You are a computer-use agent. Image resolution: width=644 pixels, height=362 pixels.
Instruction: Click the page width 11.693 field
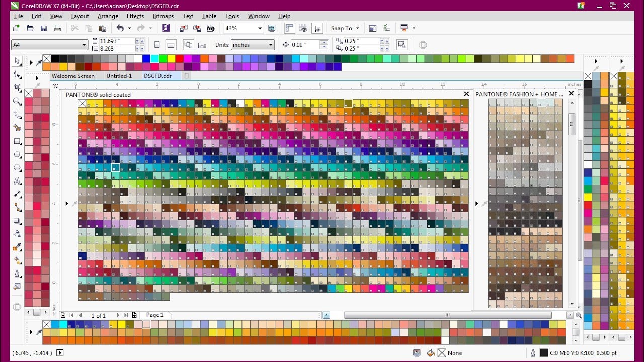(x=117, y=41)
